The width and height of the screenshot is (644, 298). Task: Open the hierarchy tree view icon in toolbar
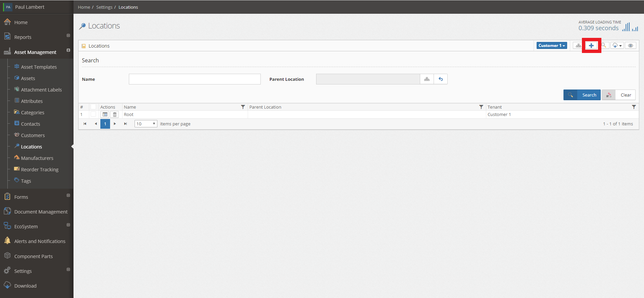[x=578, y=46]
